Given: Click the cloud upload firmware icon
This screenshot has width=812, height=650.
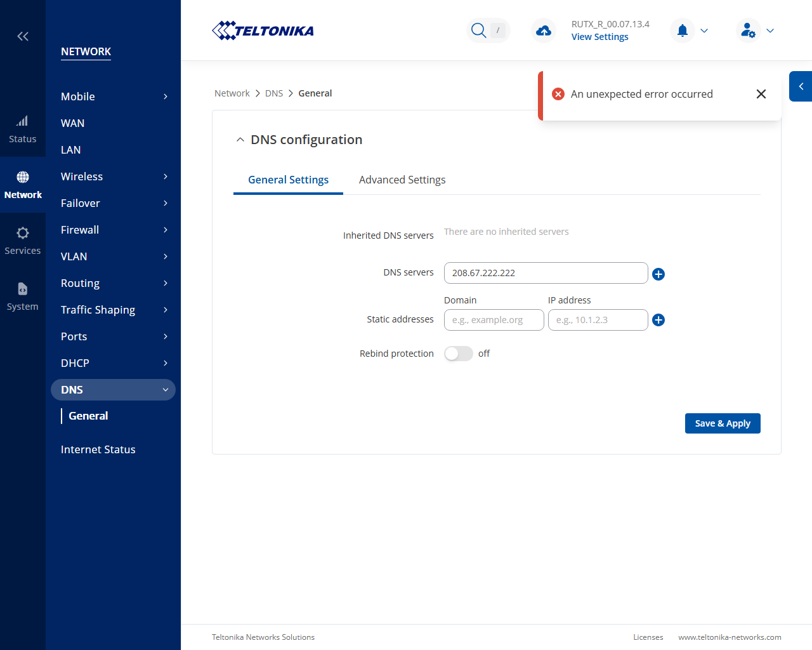Looking at the screenshot, I should tap(544, 30).
